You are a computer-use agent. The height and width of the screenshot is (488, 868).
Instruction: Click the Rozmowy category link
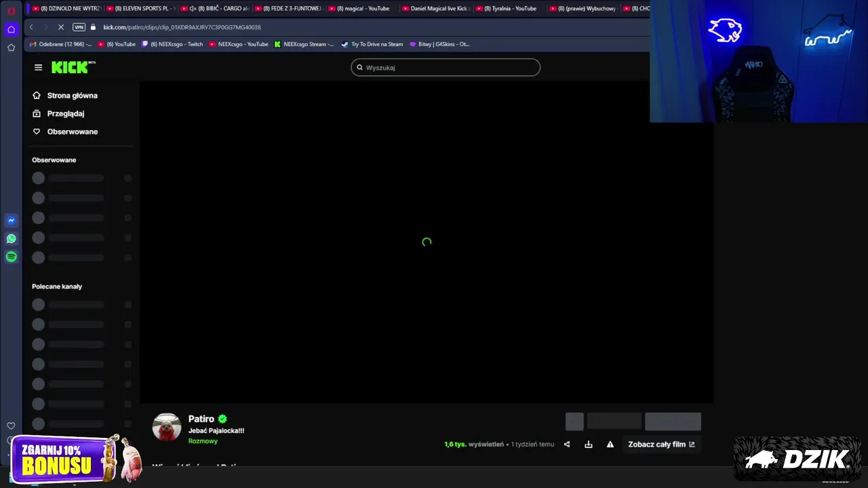pos(203,441)
